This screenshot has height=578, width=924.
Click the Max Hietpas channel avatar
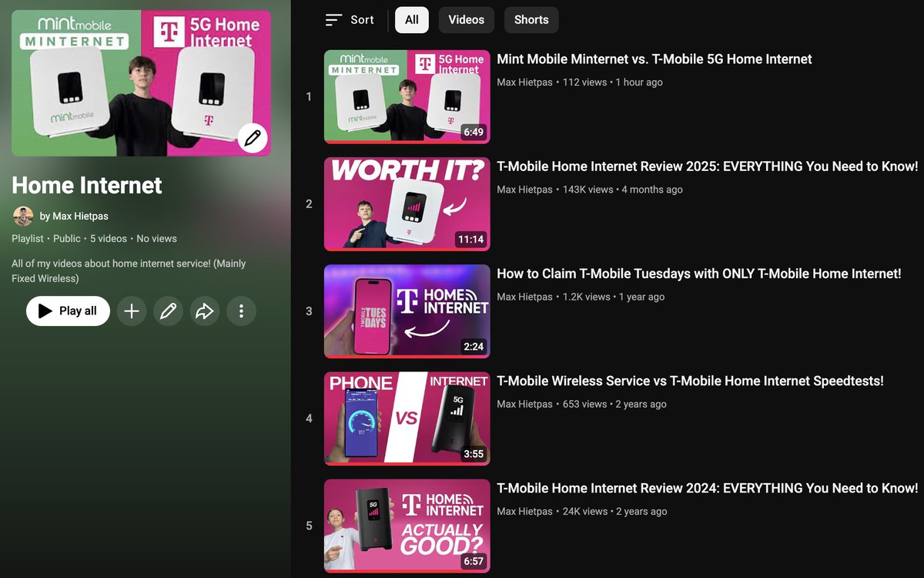23,217
